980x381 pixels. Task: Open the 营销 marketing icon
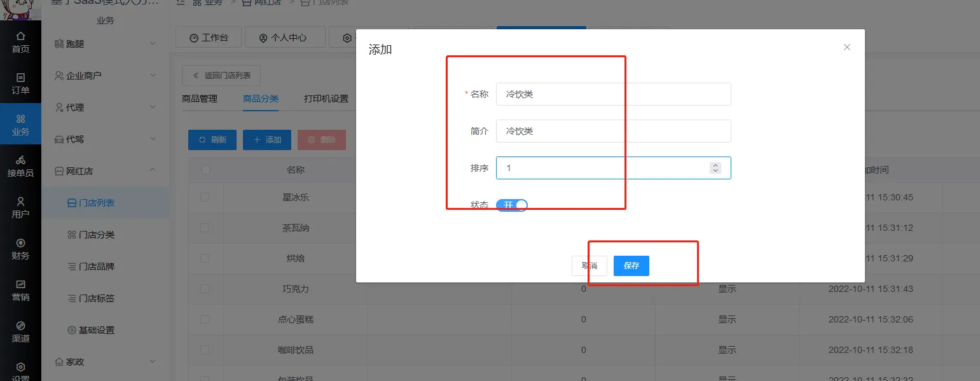coord(20,284)
